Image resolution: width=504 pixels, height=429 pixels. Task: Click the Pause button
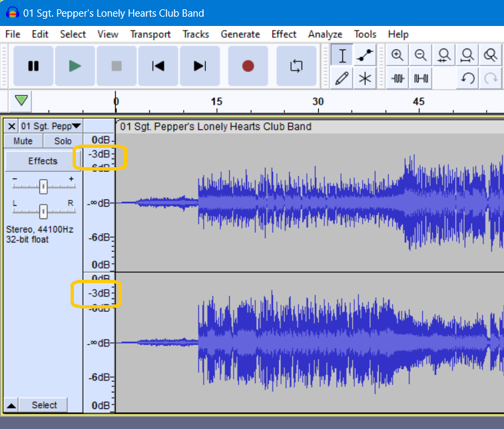click(33, 66)
